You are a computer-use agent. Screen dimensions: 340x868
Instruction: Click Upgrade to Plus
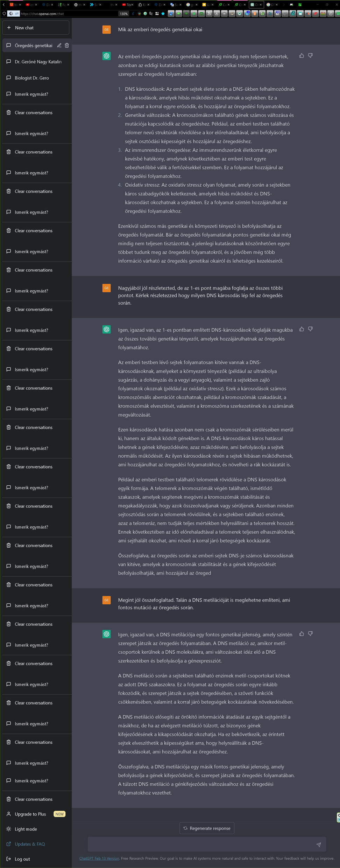tap(30, 814)
